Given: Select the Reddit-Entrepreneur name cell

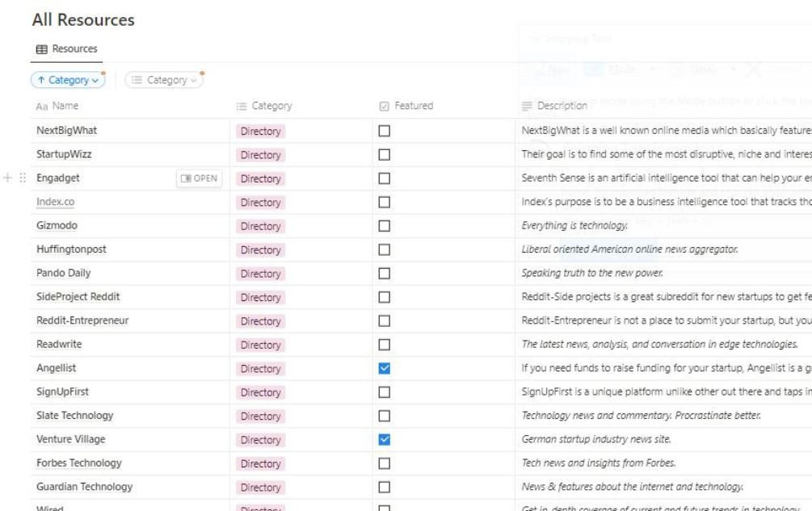Looking at the screenshot, I should (x=130, y=321).
